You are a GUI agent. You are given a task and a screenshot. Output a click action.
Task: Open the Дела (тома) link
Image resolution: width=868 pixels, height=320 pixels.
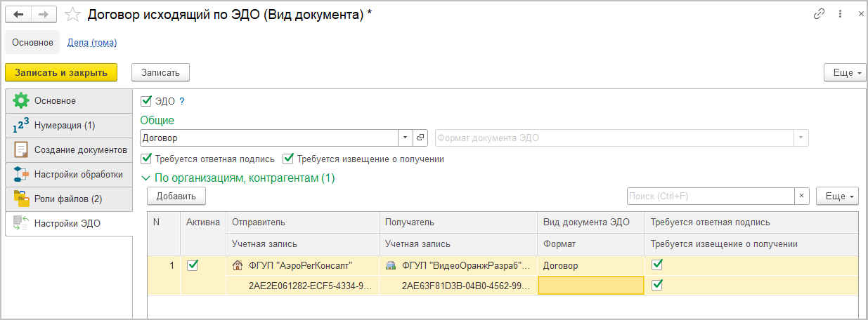click(92, 43)
